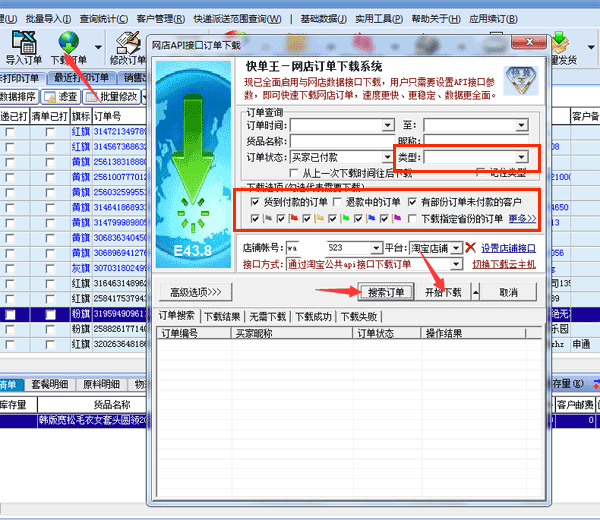Switch to the 下载结果 tab

[x=222, y=316]
